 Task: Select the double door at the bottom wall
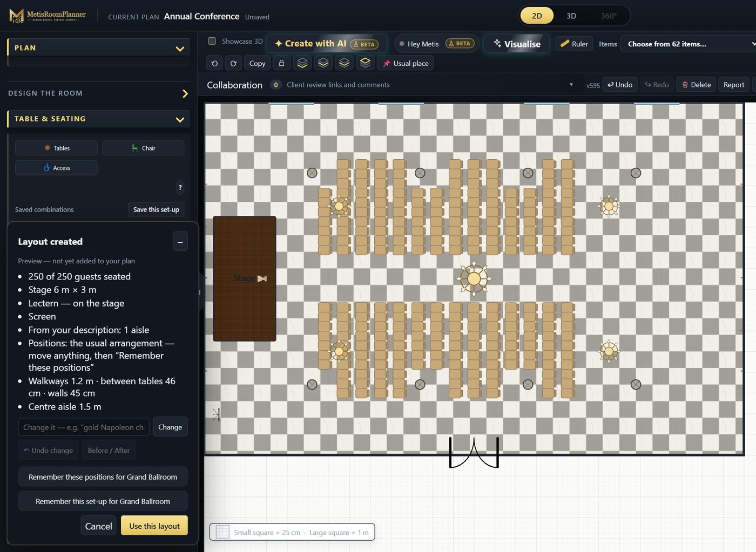[x=474, y=452]
